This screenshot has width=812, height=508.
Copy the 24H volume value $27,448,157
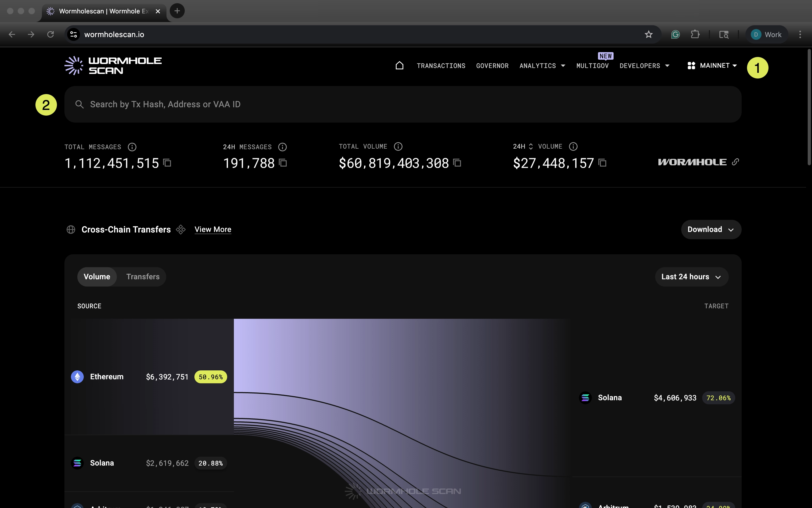[602, 163]
